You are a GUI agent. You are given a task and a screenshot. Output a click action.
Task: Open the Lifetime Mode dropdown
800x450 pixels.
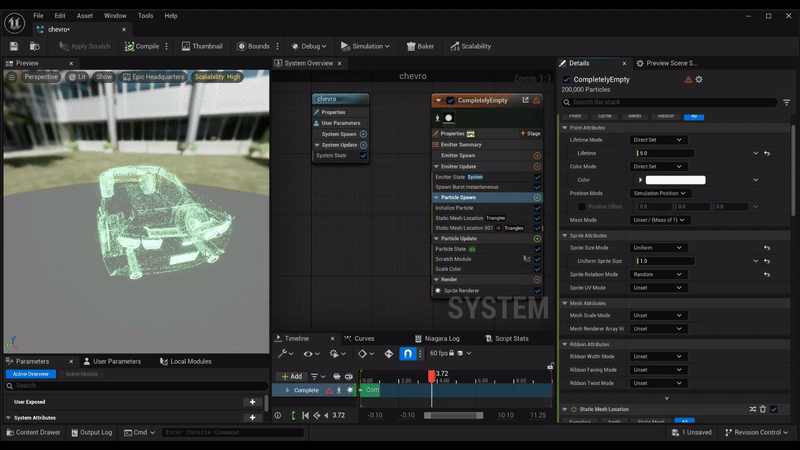point(658,140)
